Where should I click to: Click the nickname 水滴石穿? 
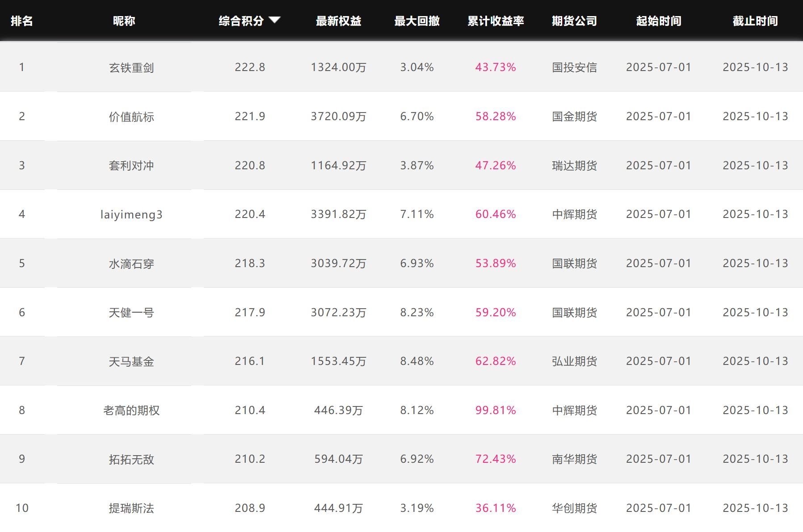coord(131,264)
